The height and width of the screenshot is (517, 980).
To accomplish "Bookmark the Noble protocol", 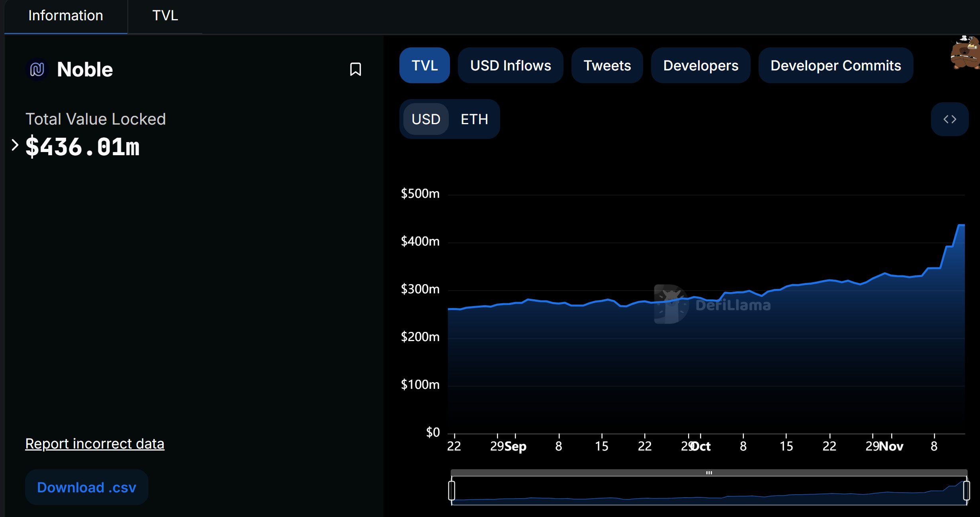I will [355, 69].
